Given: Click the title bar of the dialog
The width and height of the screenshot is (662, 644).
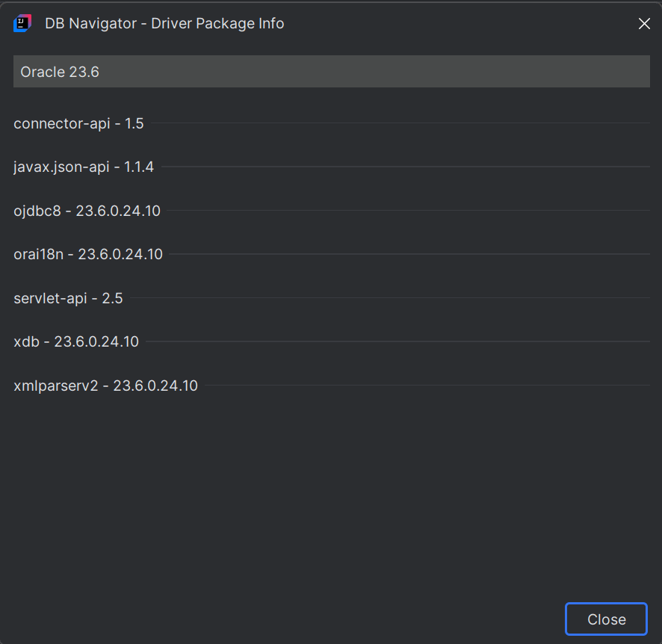Looking at the screenshot, I should click(x=331, y=23).
